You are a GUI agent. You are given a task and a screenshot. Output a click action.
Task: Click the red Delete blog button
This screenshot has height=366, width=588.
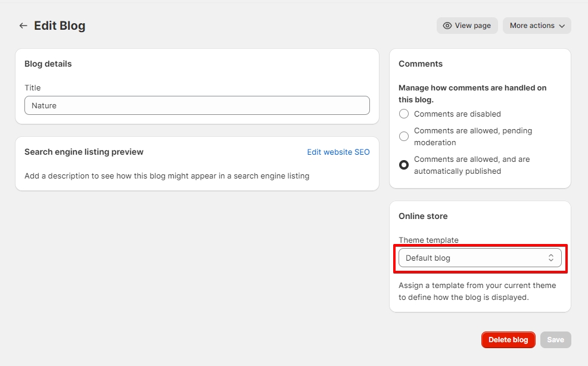(508, 340)
